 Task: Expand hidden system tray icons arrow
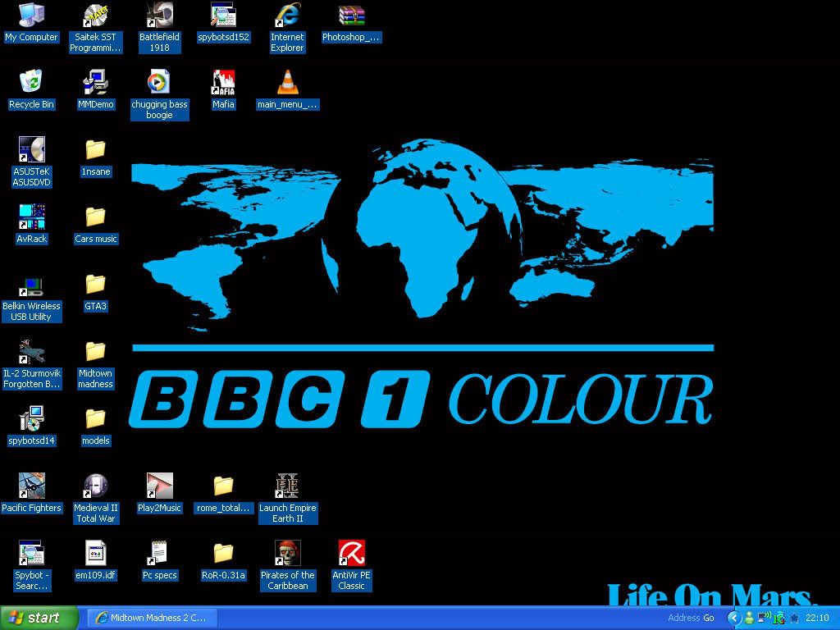click(735, 618)
